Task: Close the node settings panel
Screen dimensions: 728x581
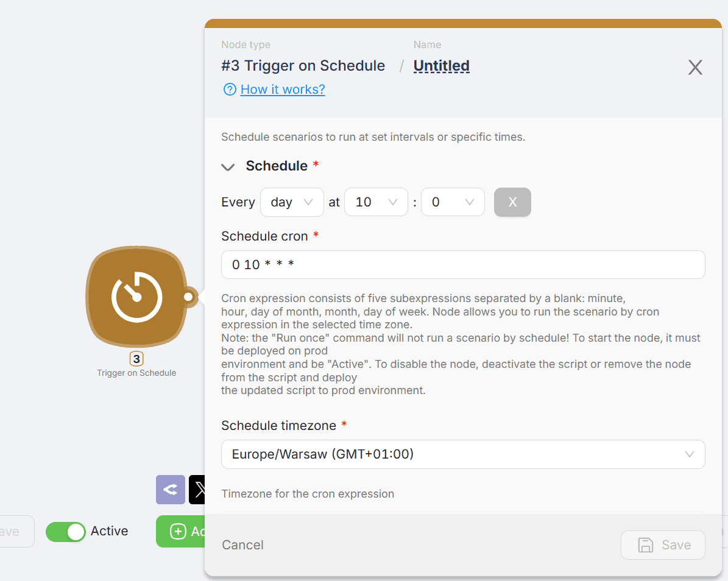Action: click(x=695, y=67)
